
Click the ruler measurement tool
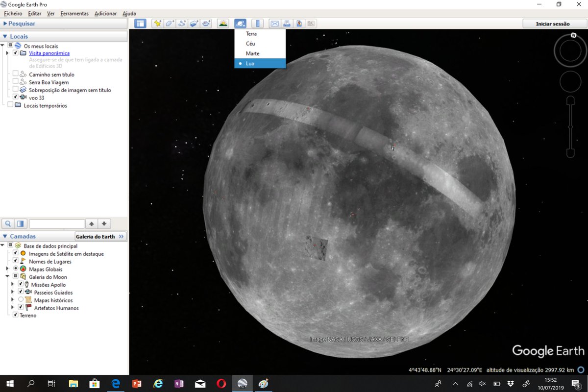point(258,23)
